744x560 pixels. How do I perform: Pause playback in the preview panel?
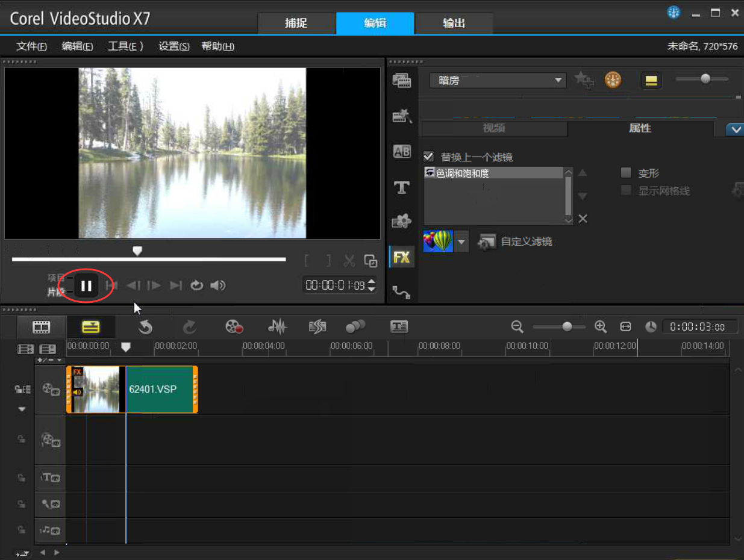[86, 286]
